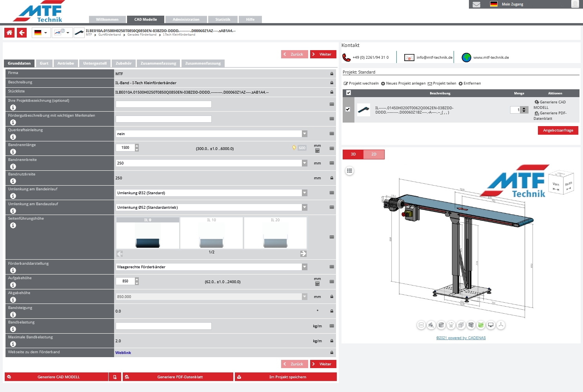Click the info icon under Ihre Projektbezeichnung
The width and height of the screenshot is (583, 392).
[x=13, y=107]
